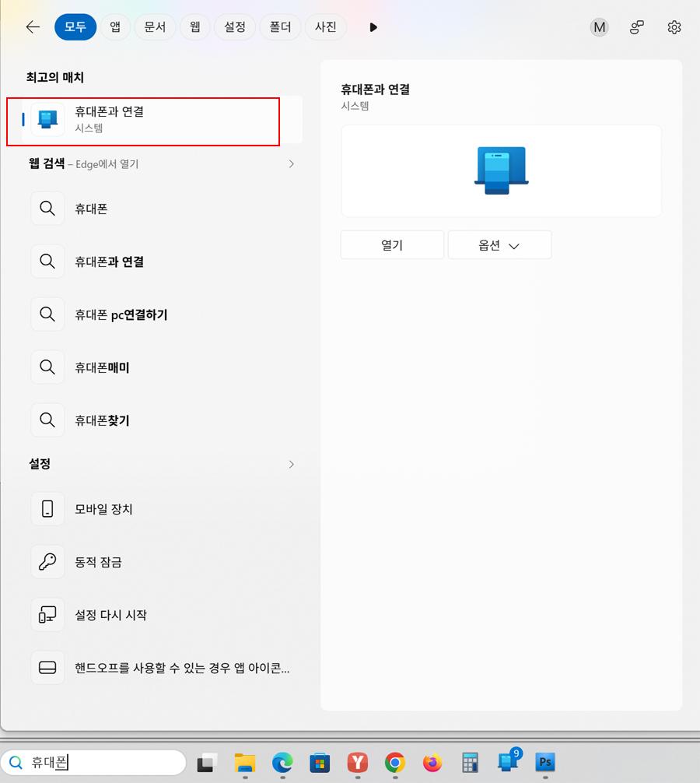This screenshot has height=783, width=700.
Task: Click the back arrow in search panel
Action: 33,27
